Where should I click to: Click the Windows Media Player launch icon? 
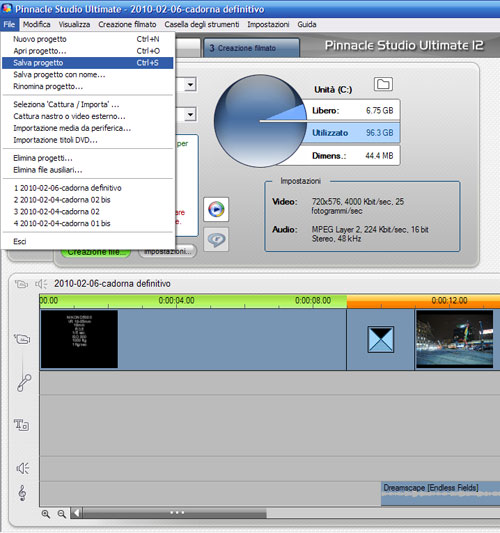click(x=216, y=209)
